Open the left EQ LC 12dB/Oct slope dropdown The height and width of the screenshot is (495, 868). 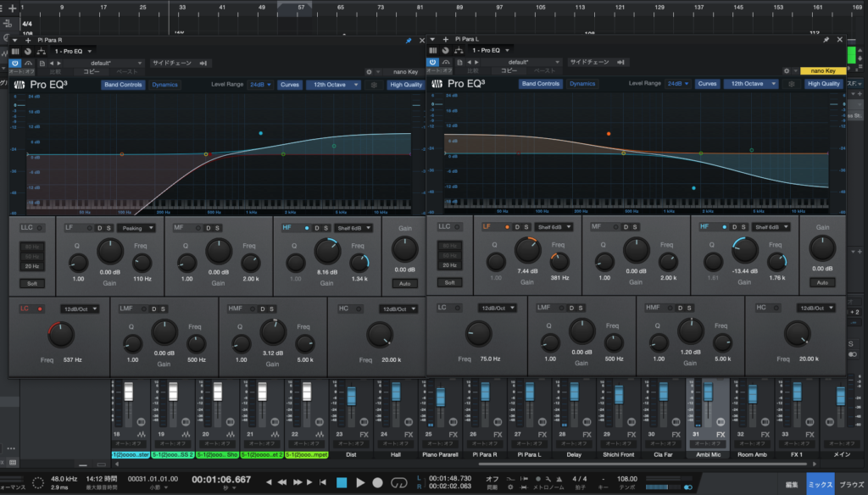pos(80,309)
